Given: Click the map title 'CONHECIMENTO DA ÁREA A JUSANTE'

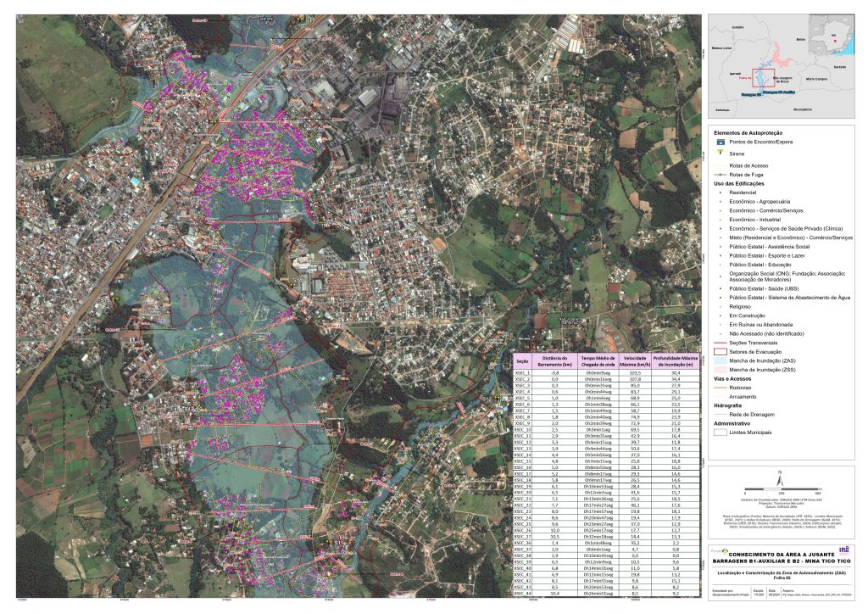Looking at the screenshot, I should click(781, 554).
